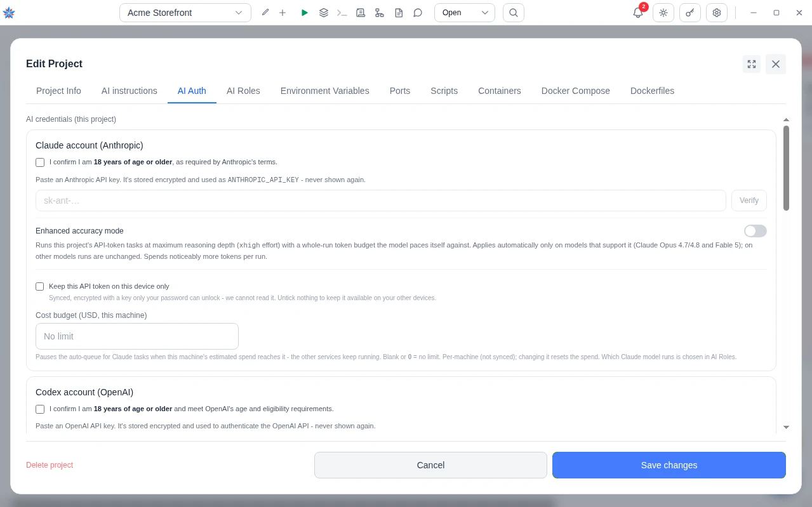
Task: Enable the Enhanced accuracy mode switch
Action: pos(755,231)
